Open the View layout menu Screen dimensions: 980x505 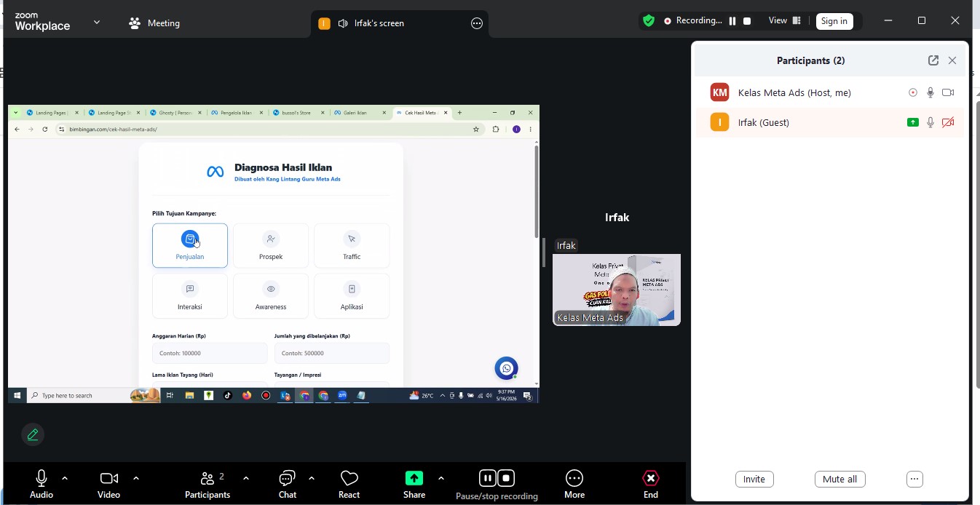click(785, 20)
